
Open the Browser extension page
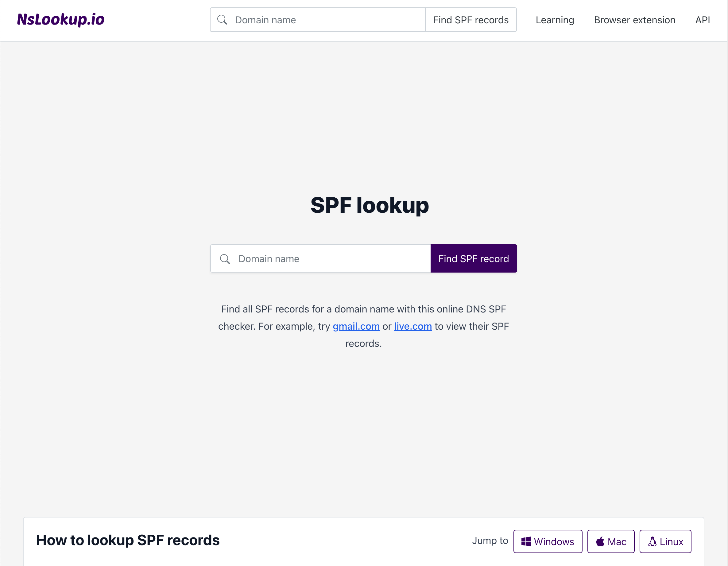(635, 20)
